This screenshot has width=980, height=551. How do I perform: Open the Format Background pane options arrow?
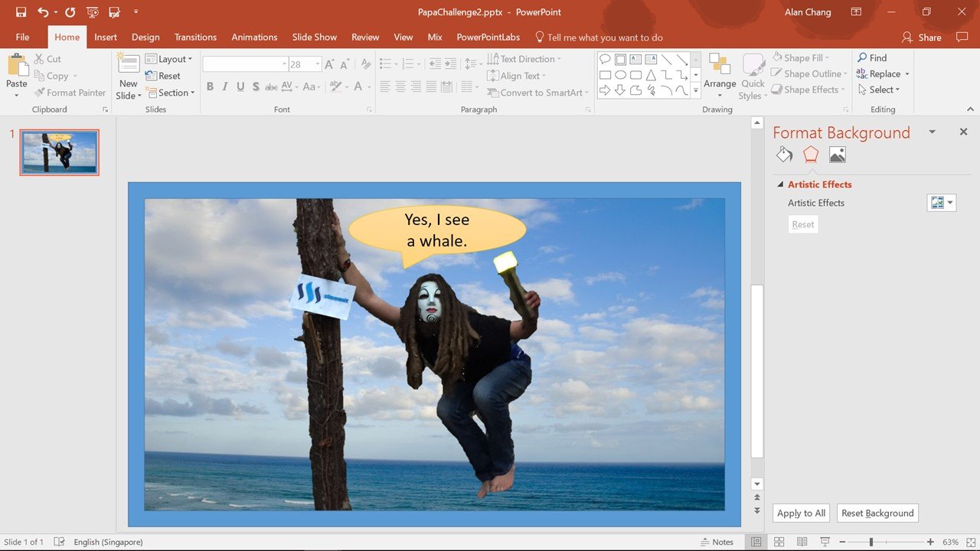click(932, 132)
